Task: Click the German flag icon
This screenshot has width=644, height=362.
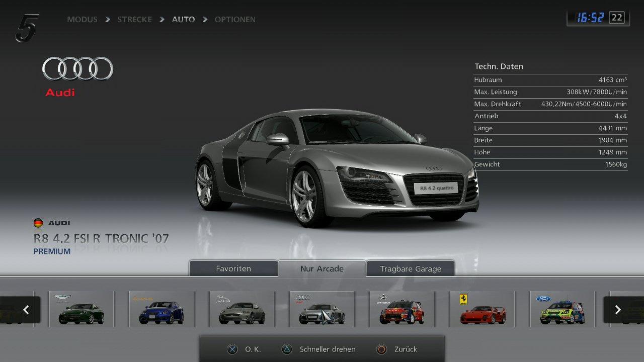Action: tap(38, 223)
